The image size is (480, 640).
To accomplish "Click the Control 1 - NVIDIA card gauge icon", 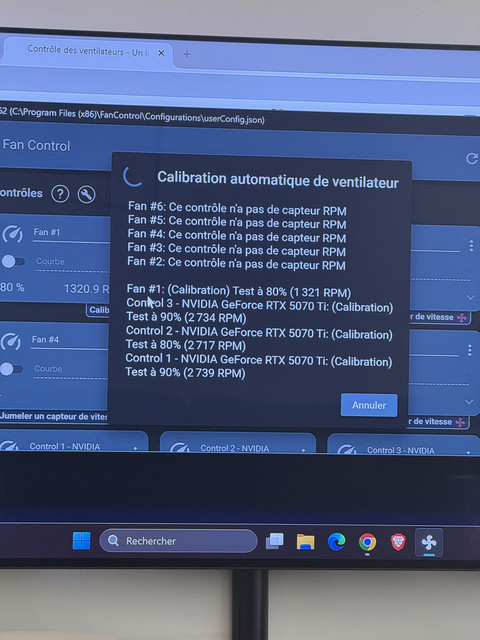I will 9,446.
